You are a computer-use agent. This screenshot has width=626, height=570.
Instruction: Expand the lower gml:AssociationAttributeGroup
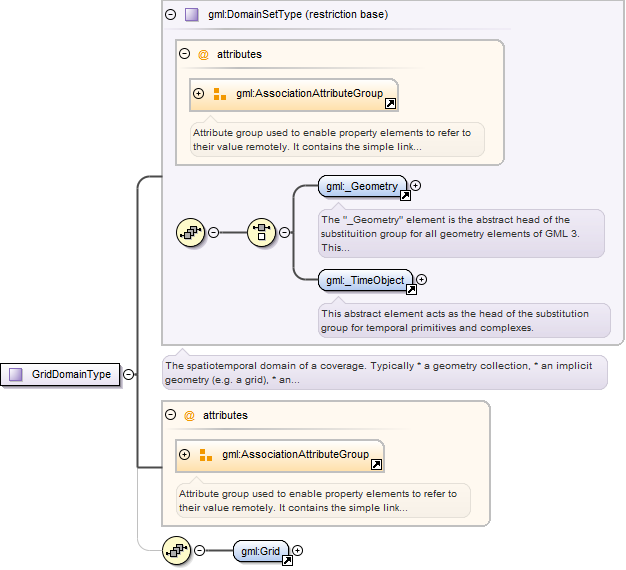point(184,454)
